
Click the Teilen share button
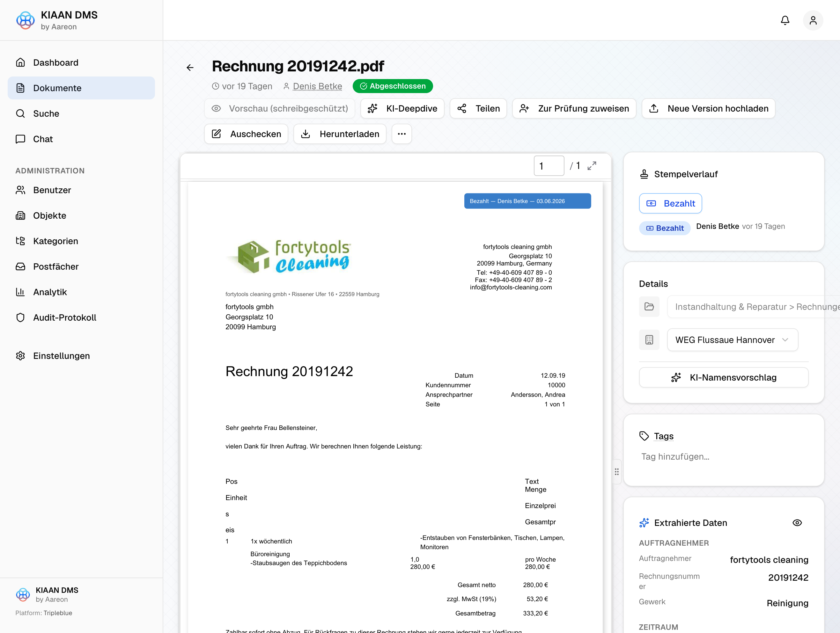(478, 109)
